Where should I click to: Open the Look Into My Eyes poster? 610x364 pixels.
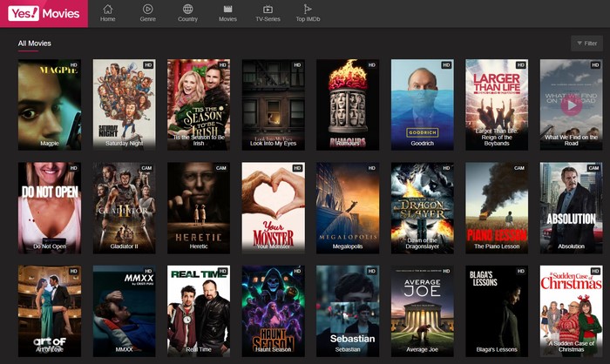(x=273, y=104)
